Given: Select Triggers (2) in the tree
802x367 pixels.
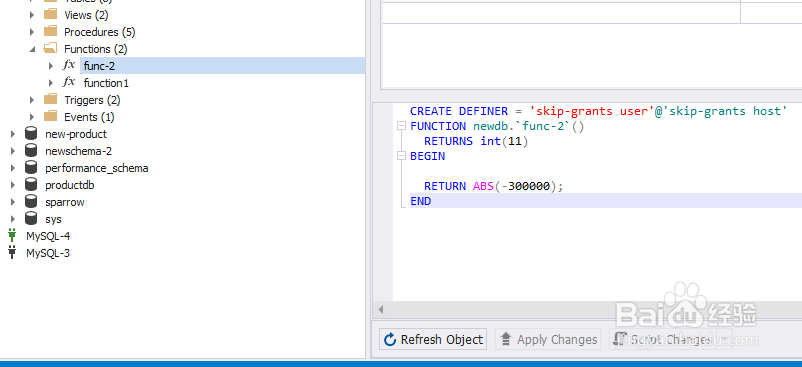Looking at the screenshot, I should click(93, 100).
